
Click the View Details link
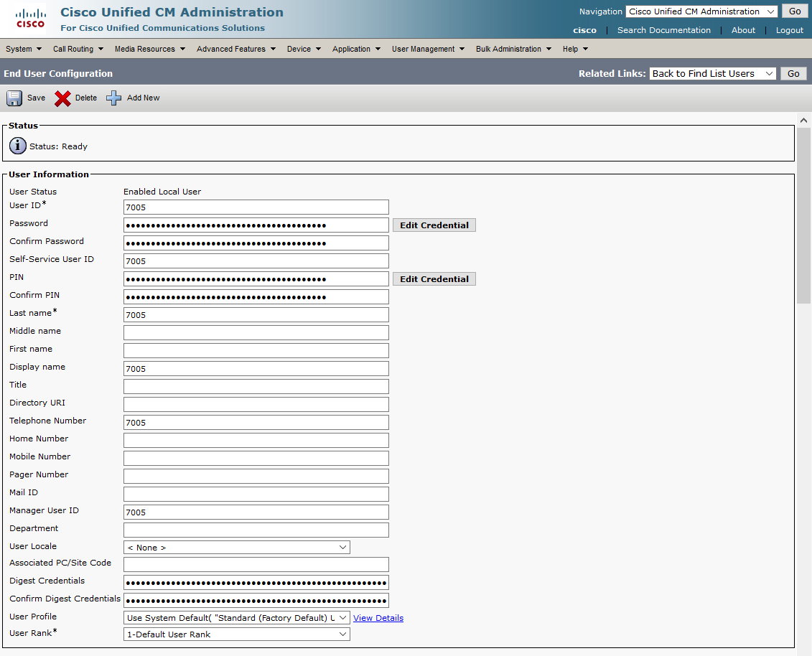tap(378, 618)
